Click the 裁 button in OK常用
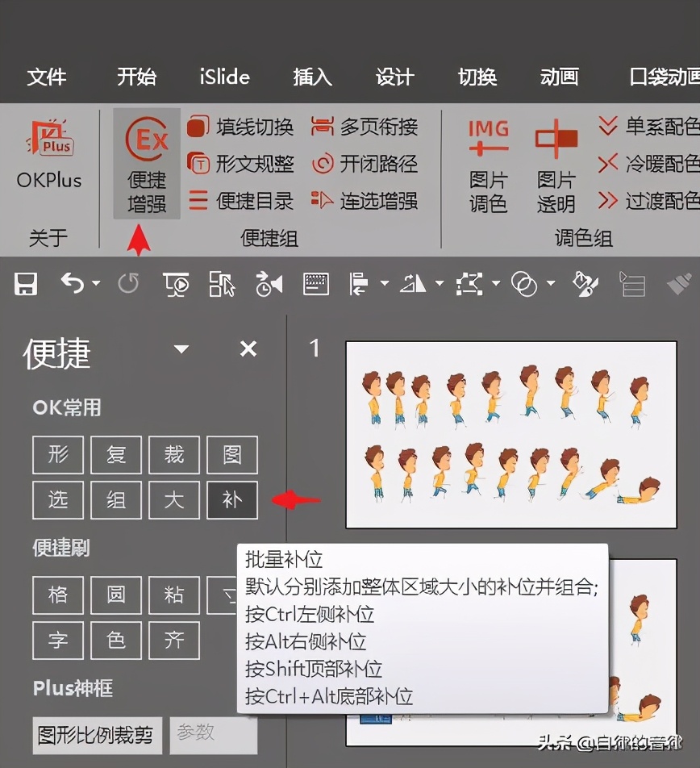Screen dimensions: 700x768 pos(173,454)
